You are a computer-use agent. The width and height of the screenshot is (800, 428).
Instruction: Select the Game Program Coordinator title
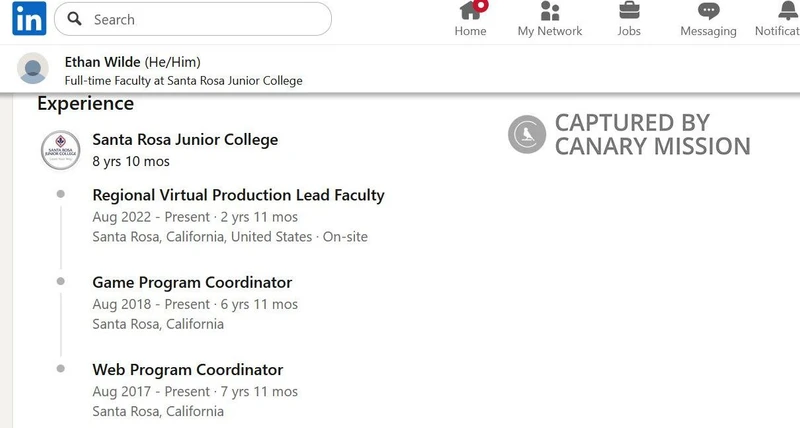[192, 282]
